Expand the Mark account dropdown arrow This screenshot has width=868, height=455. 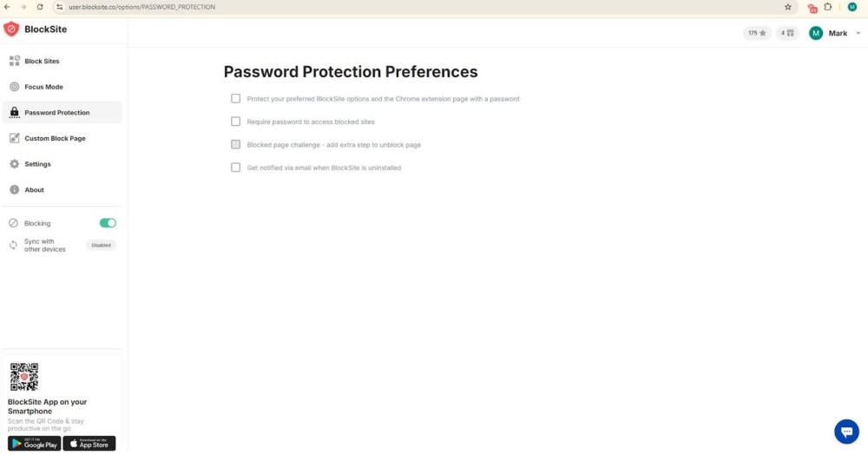[858, 33]
